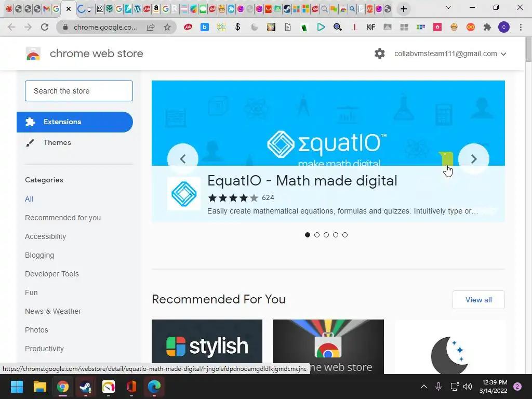
Task: Select the second carousel dot
Action: pyautogui.click(x=317, y=235)
